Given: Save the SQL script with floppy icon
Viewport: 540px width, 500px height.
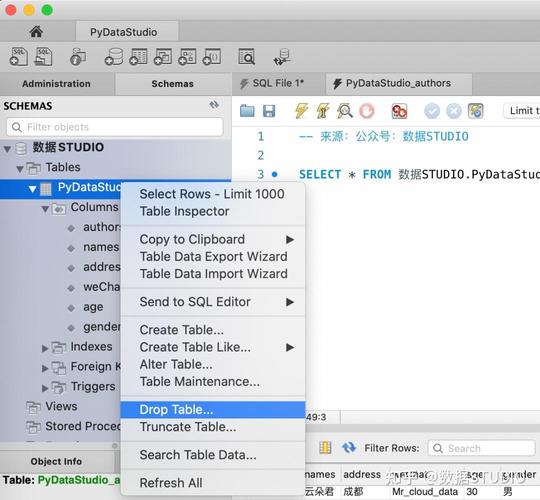Looking at the screenshot, I should pyautogui.click(x=269, y=111).
